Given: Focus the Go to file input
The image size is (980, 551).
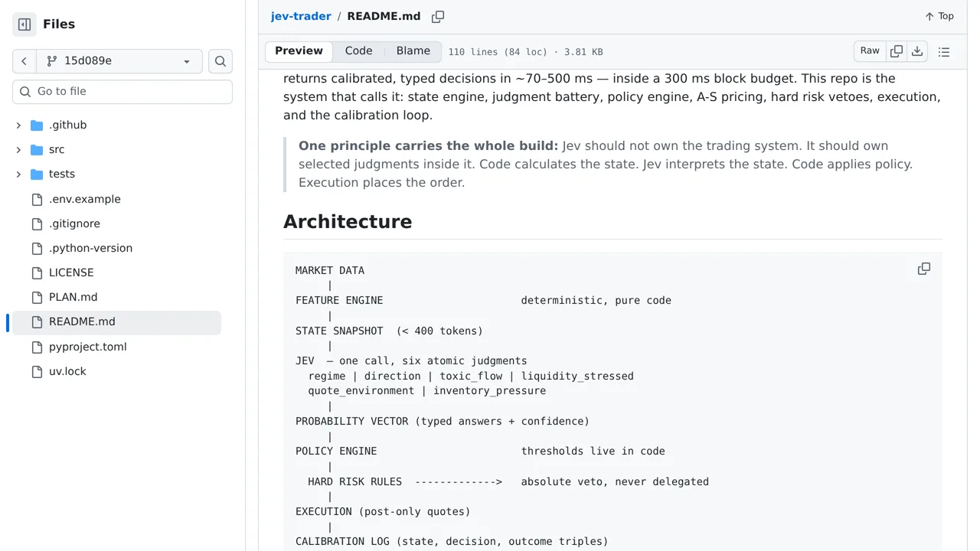Looking at the screenshot, I should (122, 92).
